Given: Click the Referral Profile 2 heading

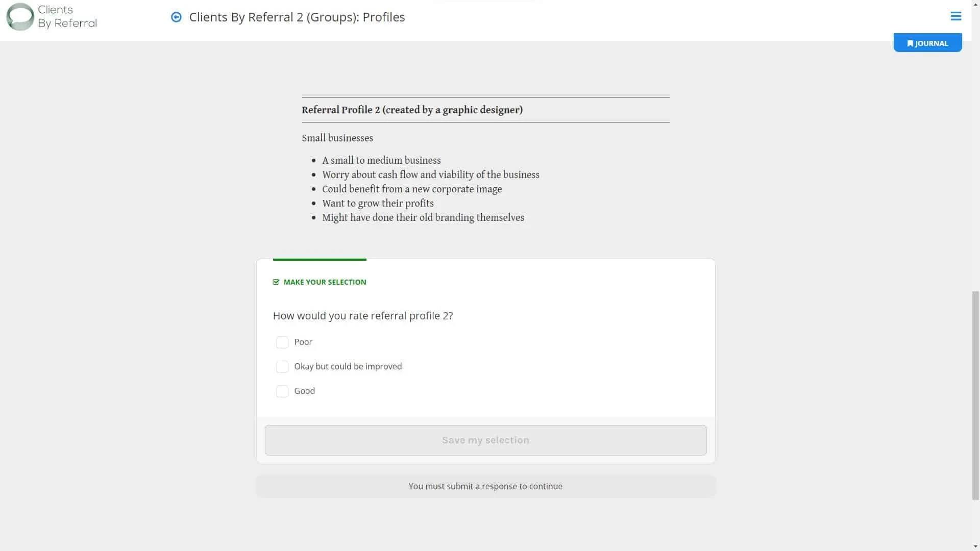Looking at the screenshot, I should pyautogui.click(x=412, y=110).
